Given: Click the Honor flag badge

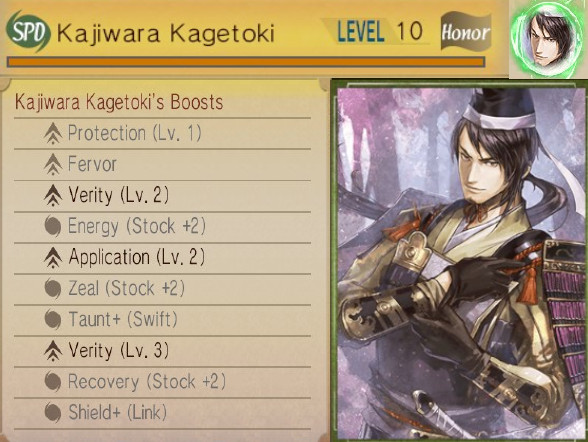Looking at the screenshot, I should (466, 31).
